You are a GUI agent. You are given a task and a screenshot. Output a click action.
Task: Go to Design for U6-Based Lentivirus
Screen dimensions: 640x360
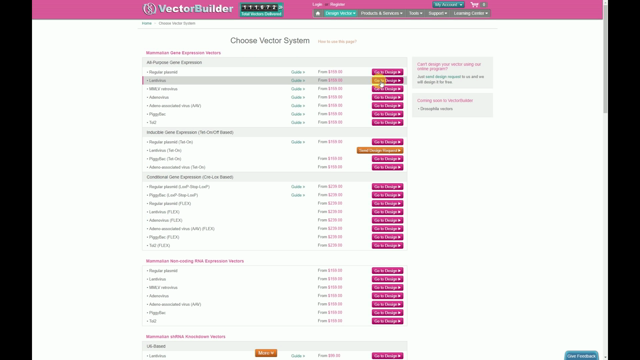click(x=387, y=356)
